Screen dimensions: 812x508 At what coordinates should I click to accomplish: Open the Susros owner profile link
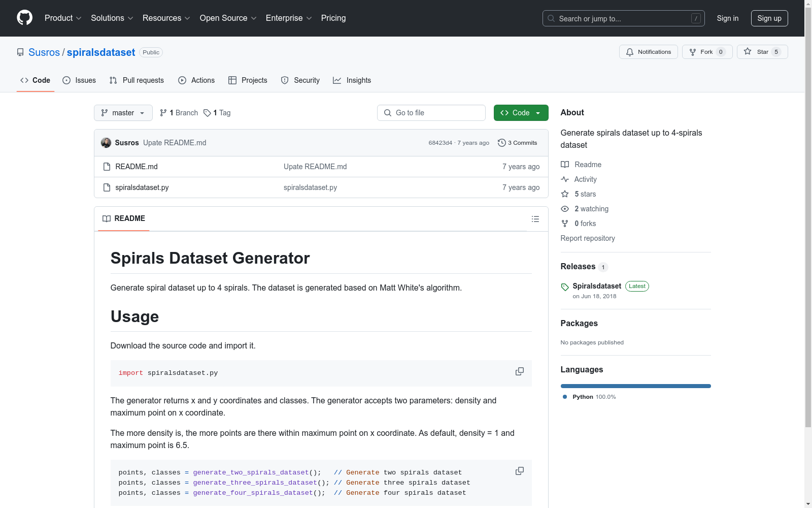point(44,52)
